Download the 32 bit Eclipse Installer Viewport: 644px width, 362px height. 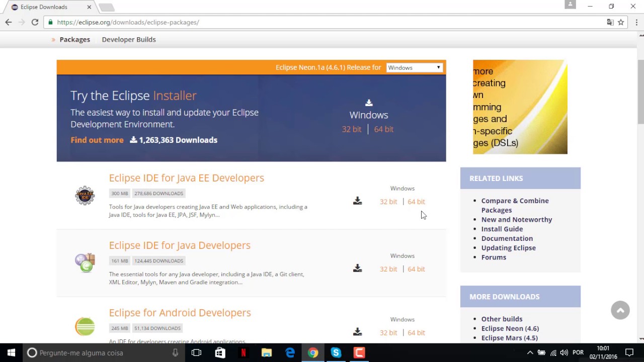click(x=352, y=129)
